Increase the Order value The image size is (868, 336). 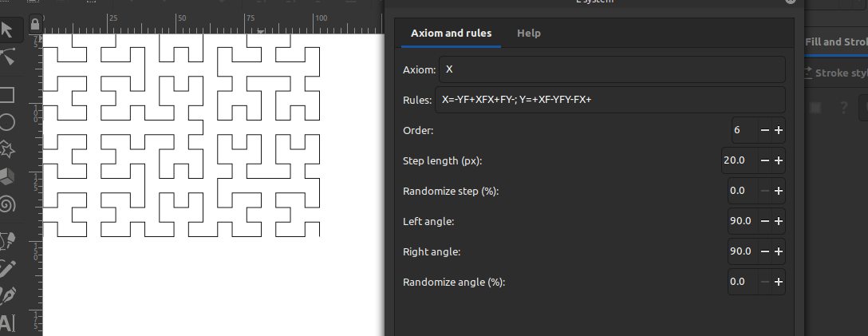point(779,130)
